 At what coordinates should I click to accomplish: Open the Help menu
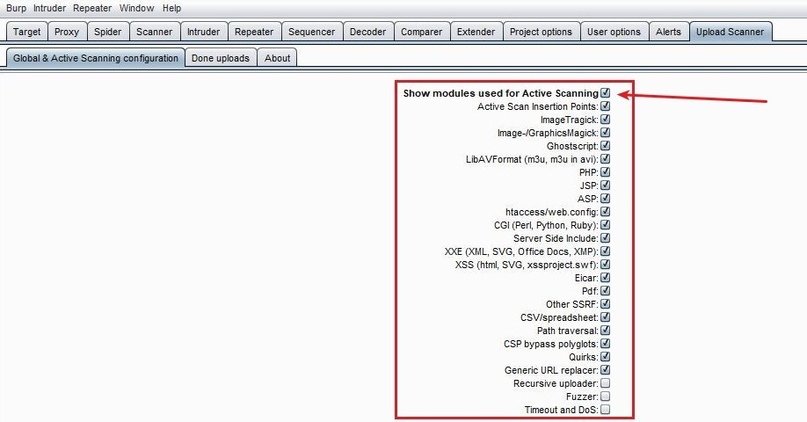click(172, 8)
